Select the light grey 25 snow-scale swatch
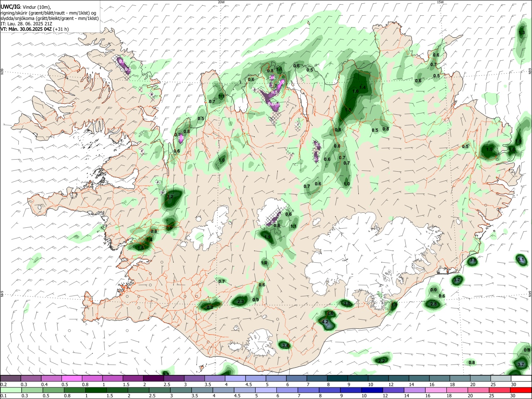This screenshot has width=532, height=399. 501,379
